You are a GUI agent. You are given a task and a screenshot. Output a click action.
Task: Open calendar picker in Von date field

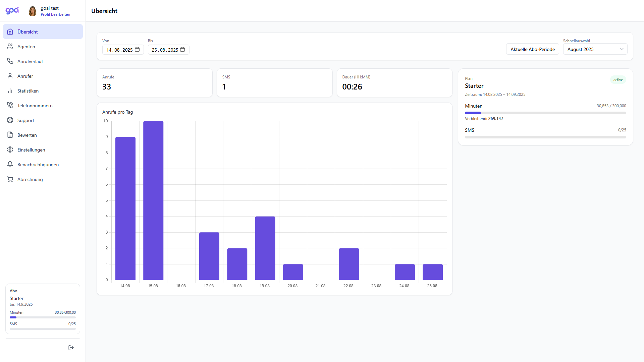pyautogui.click(x=137, y=50)
